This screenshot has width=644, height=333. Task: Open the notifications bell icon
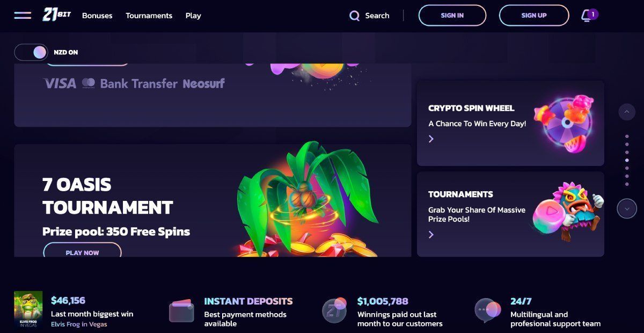click(x=586, y=16)
